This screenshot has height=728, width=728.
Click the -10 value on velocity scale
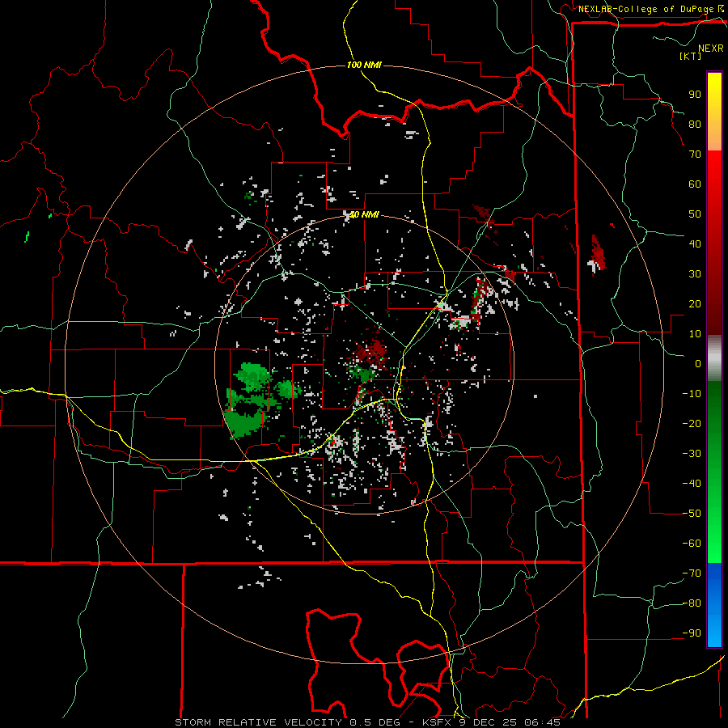point(692,394)
